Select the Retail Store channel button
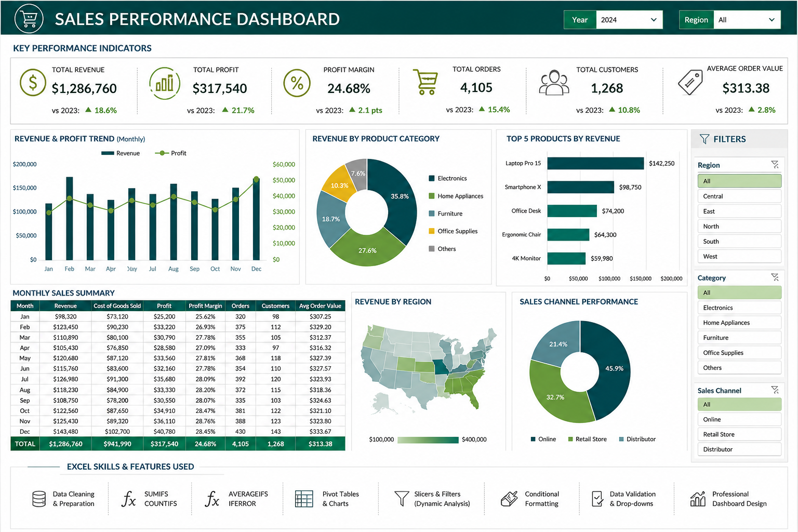 739,434
